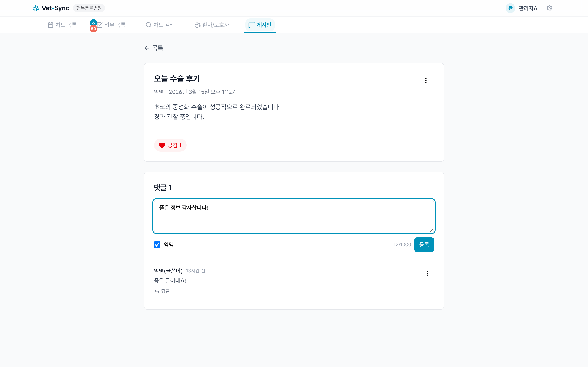Viewport: 588px width, 367px height.
Task: Open the post's three-dot options menu
Action: pos(426,80)
